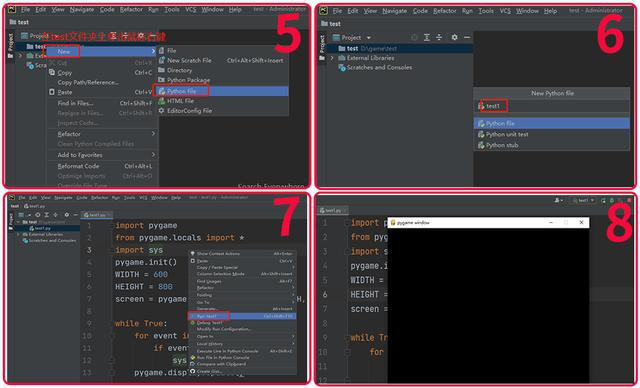Expand Open In submenu in editor menu
The image size is (640, 388).
coord(242,337)
